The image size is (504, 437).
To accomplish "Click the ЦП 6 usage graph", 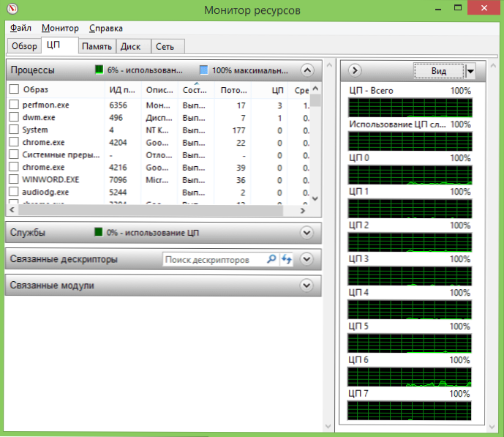I will point(409,377).
